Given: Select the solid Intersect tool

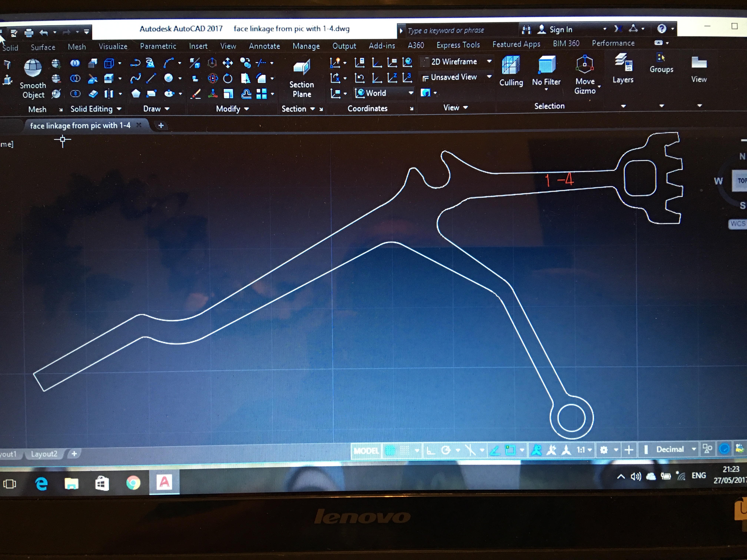Looking at the screenshot, I should coord(75,94).
